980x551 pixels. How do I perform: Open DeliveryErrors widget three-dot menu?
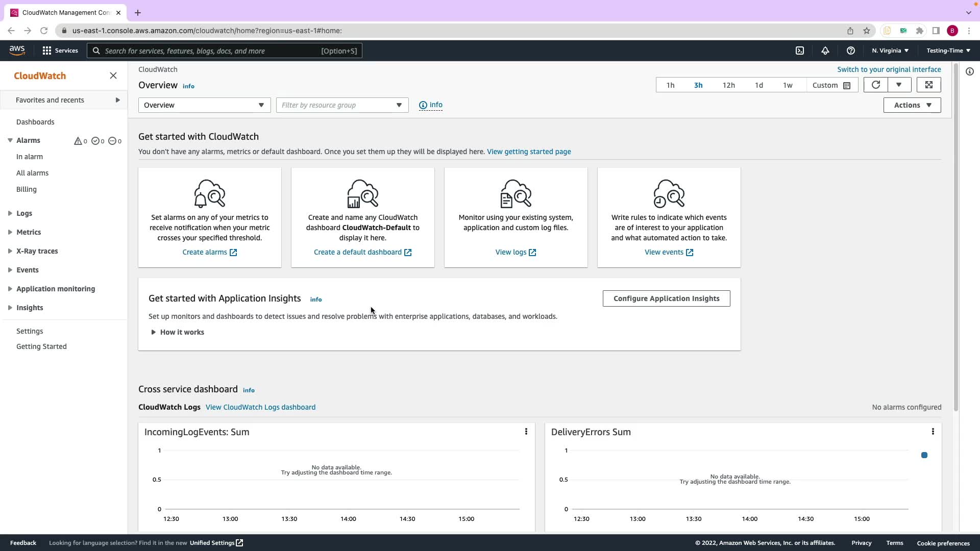click(933, 432)
